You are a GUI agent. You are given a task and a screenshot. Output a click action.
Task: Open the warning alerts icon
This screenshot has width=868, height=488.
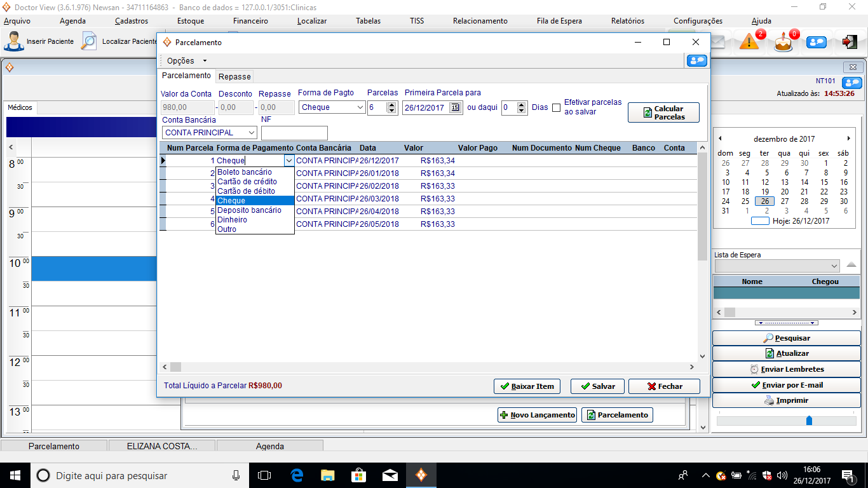click(x=749, y=42)
